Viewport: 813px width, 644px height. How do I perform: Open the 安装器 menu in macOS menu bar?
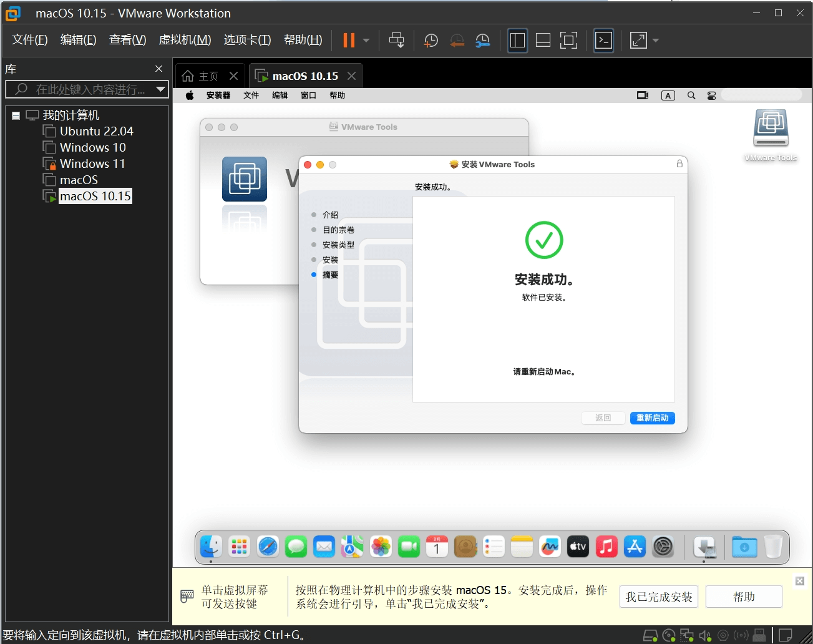[218, 95]
